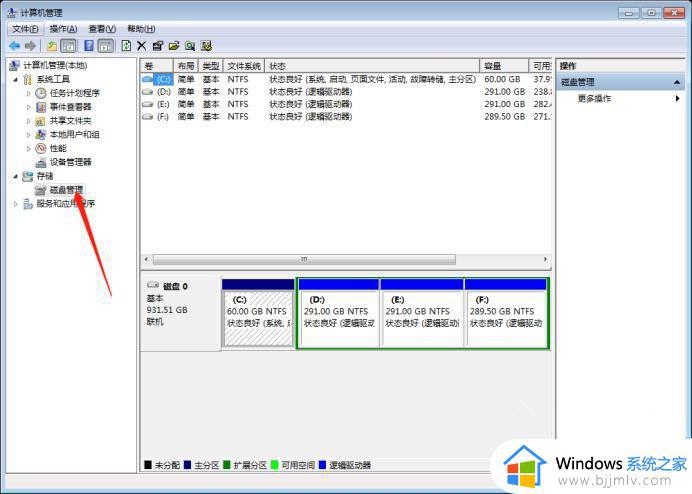
Task: Open the blue Help question-mark icon
Action: pos(89,45)
